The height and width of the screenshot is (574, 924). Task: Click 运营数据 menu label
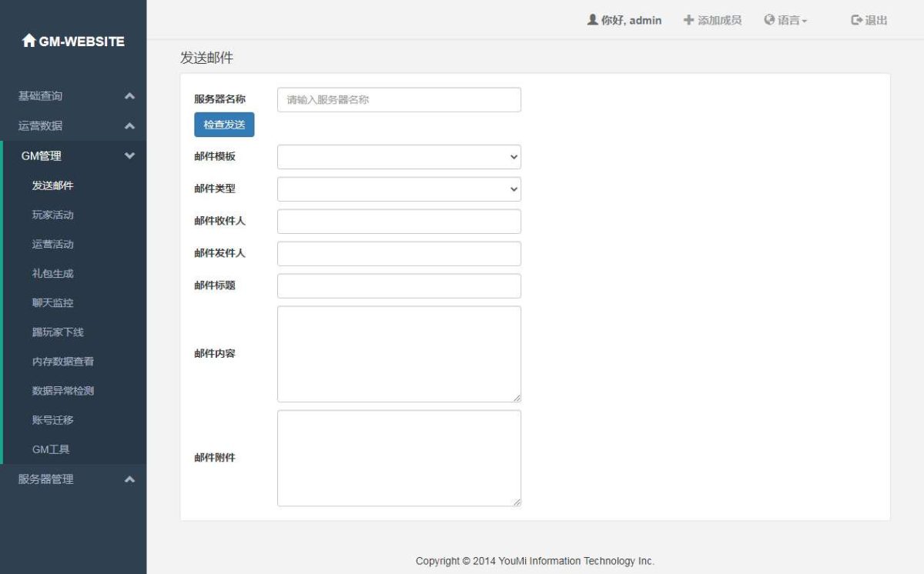[40, 126]
